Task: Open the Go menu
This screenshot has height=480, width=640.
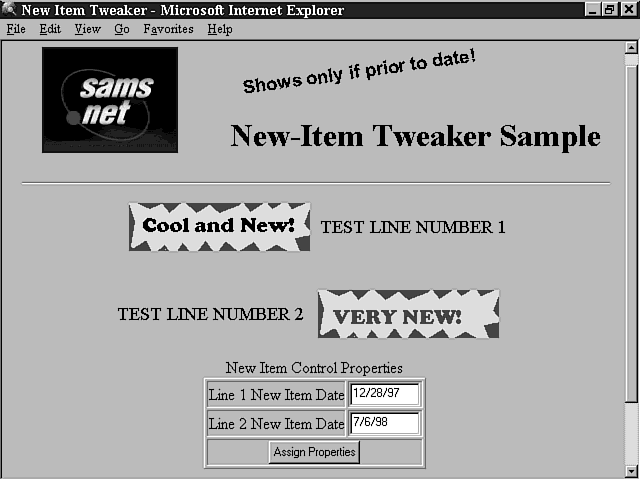Action: [x=122, y=29]
